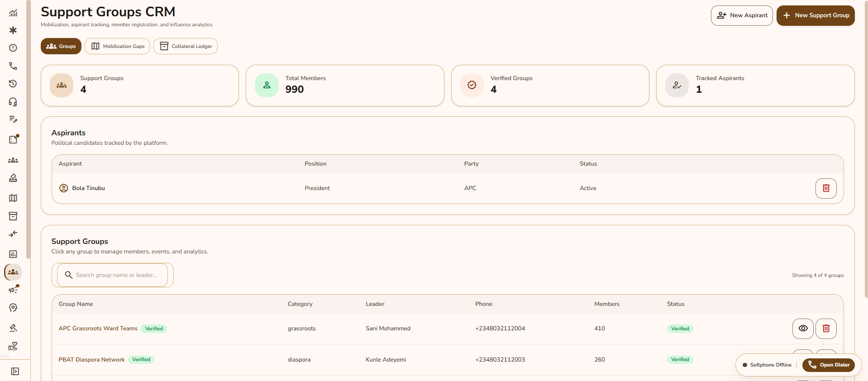
Task: Click the New Support Group button
Action: tap(816, 15)
